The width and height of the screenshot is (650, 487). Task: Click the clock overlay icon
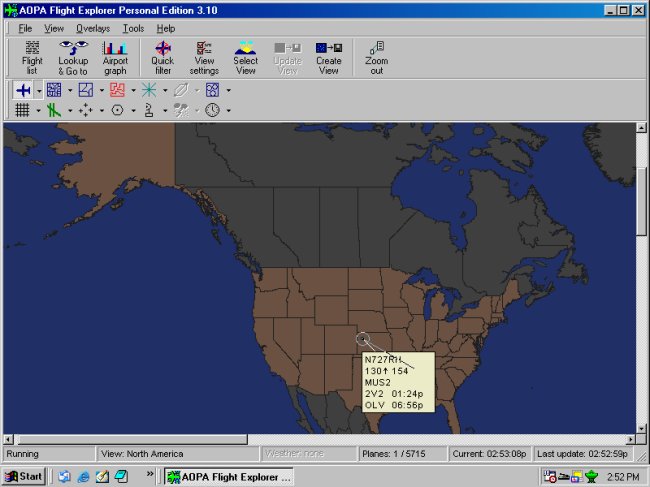212,110
